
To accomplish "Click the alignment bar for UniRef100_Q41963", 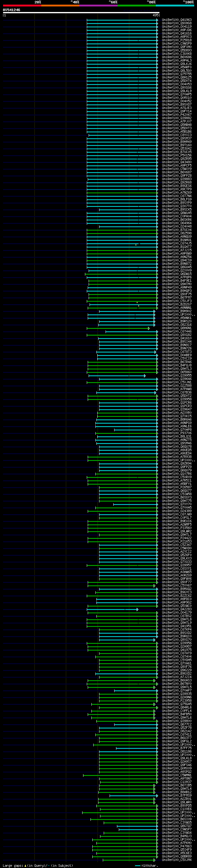I will [x=122, y=20].
